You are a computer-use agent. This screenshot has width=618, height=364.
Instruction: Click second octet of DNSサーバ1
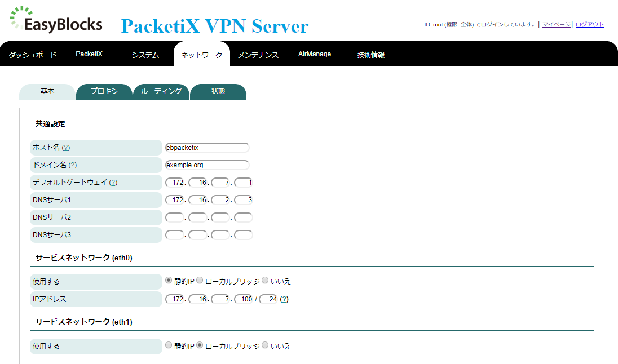198,199
